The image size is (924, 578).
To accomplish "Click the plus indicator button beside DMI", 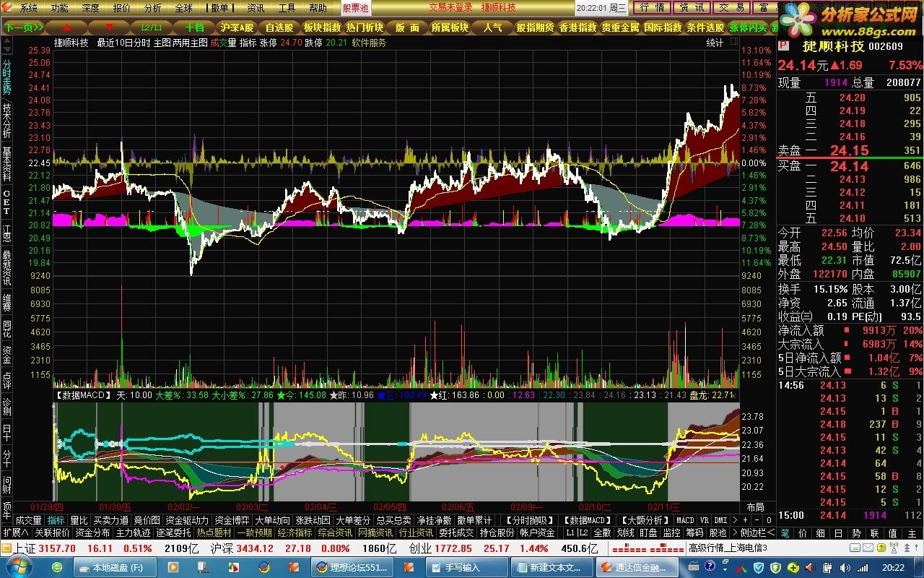I will click(x=745, y=519).
